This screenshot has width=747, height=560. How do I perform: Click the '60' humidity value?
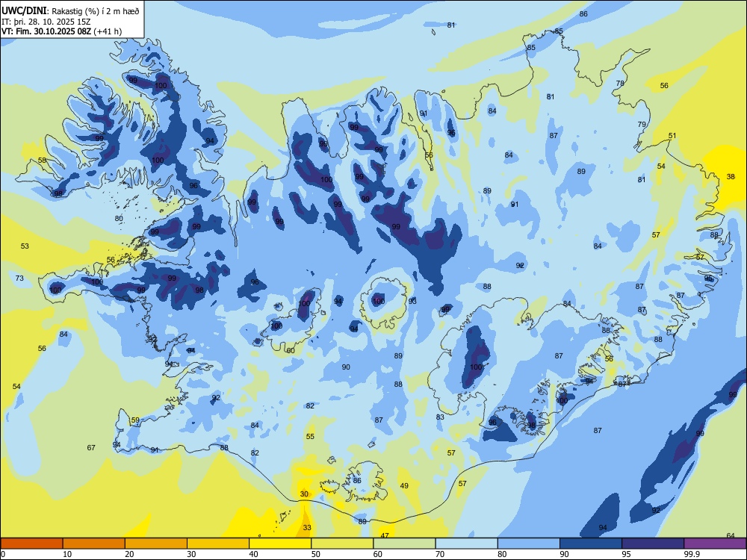pyautogui.click(x=291, y=350)
